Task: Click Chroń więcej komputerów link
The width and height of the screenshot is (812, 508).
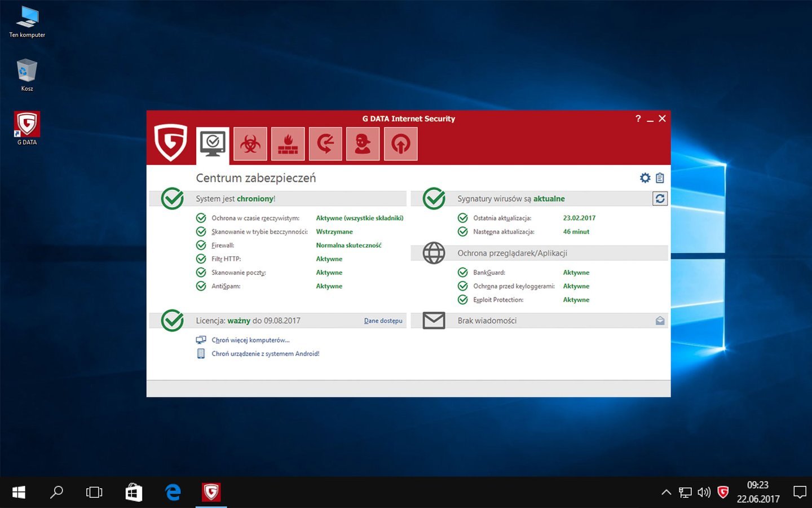Action: [250, 340]
